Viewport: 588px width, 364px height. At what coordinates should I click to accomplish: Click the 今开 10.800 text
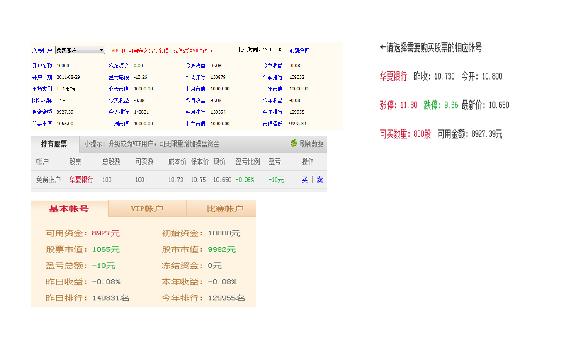[482, 76]
